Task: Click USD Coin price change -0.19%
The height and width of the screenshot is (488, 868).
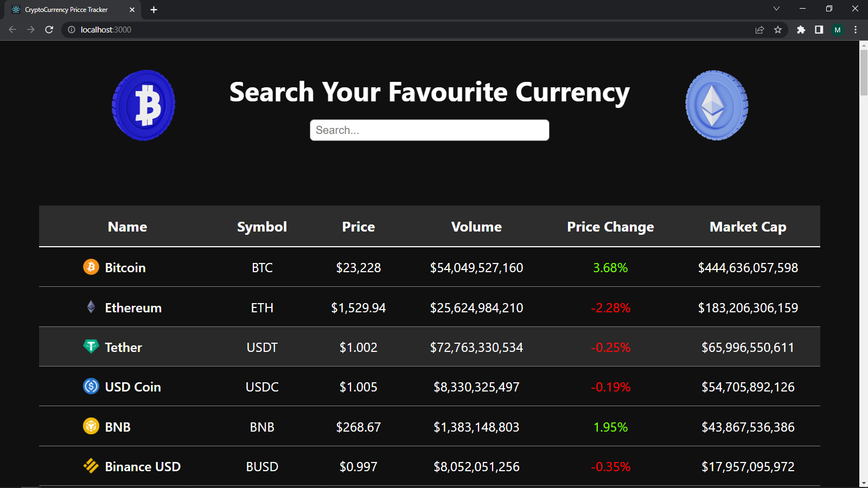Action: [610, 387]
